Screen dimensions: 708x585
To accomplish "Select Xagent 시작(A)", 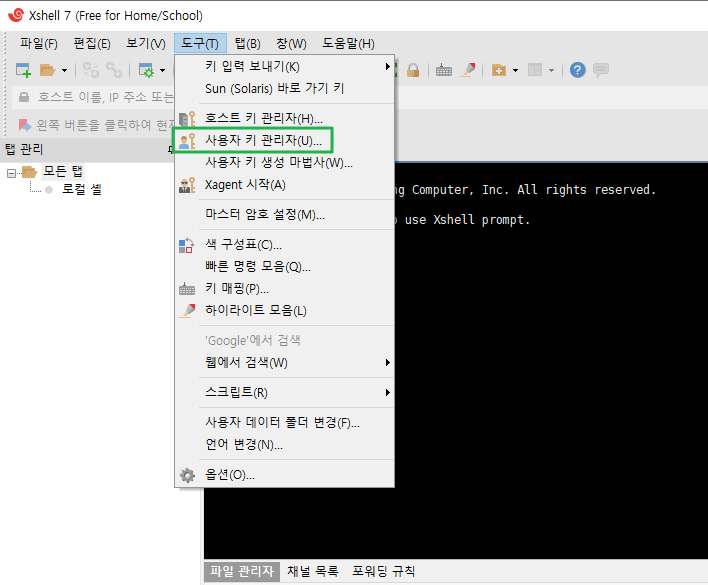I will [284, 185].
